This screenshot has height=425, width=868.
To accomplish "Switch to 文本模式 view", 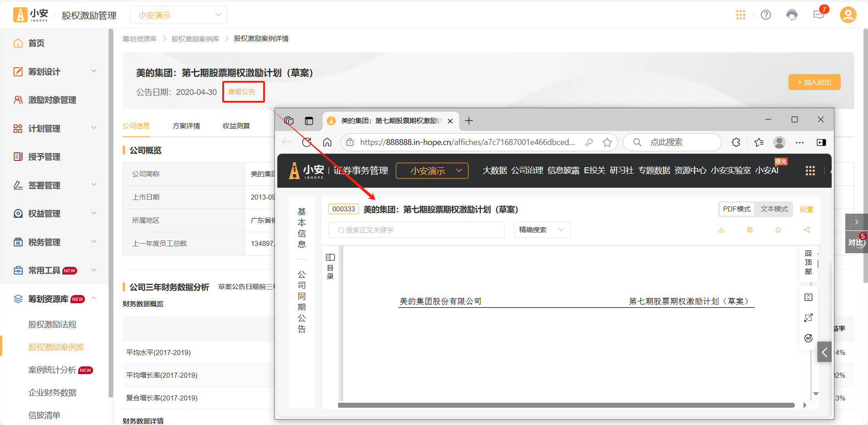I will [774, 209].
